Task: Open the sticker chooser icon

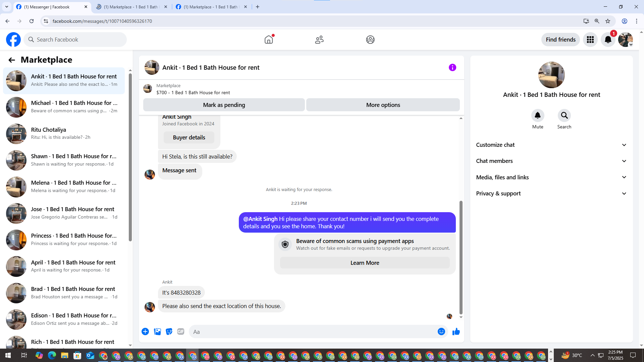Action: coord(169,332)
